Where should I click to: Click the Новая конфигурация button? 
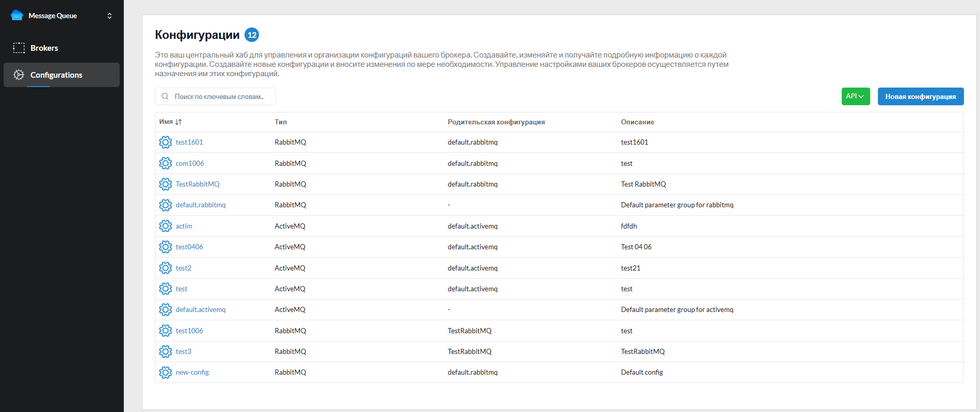pyautogui.click(x=920, y=96)
